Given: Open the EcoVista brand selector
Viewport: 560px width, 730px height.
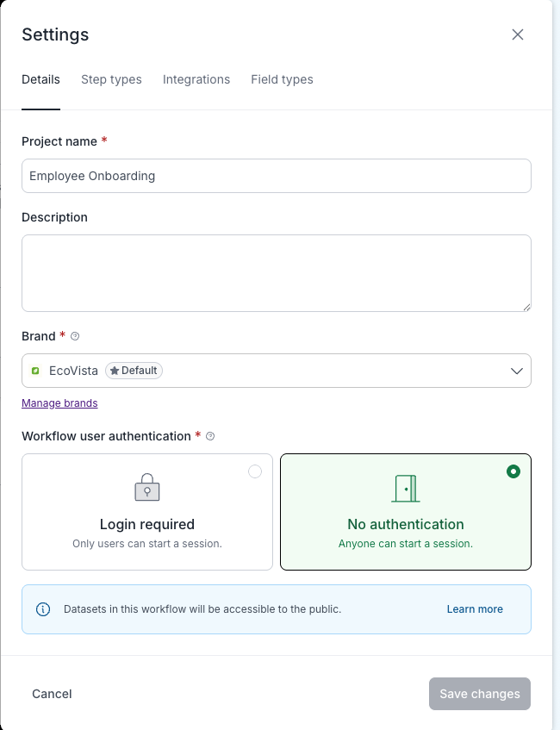Looking at the screenshot, I should point(276,371).
